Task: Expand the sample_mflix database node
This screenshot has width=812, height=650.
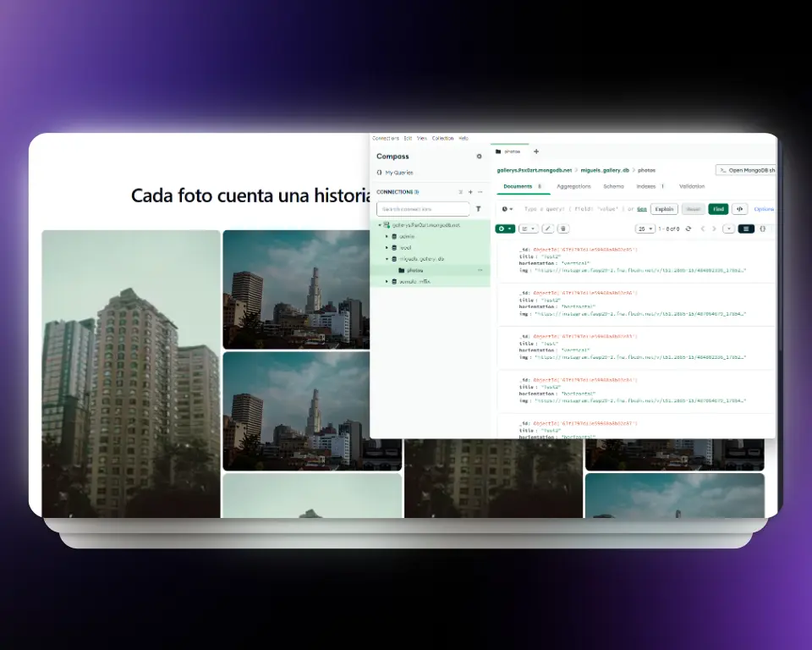Action: (x=387, y=282)
